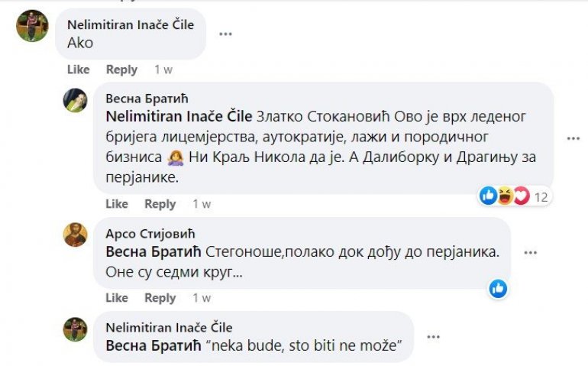This screenshot has width=588, height=366.
Task: Reply to the "Ako" comment
Action: 121,70
